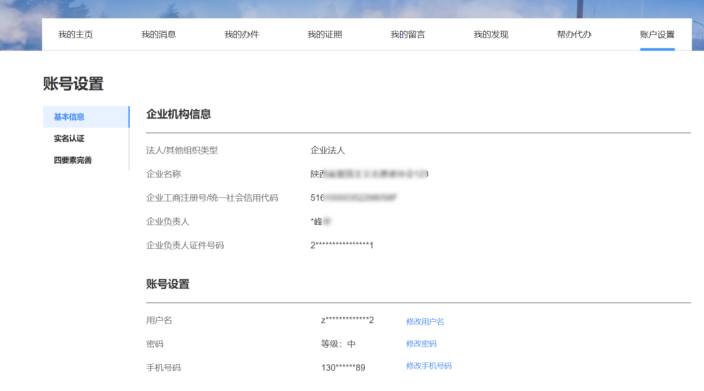
Task: Click the masked ID number 2****************1
Action: 342,245
